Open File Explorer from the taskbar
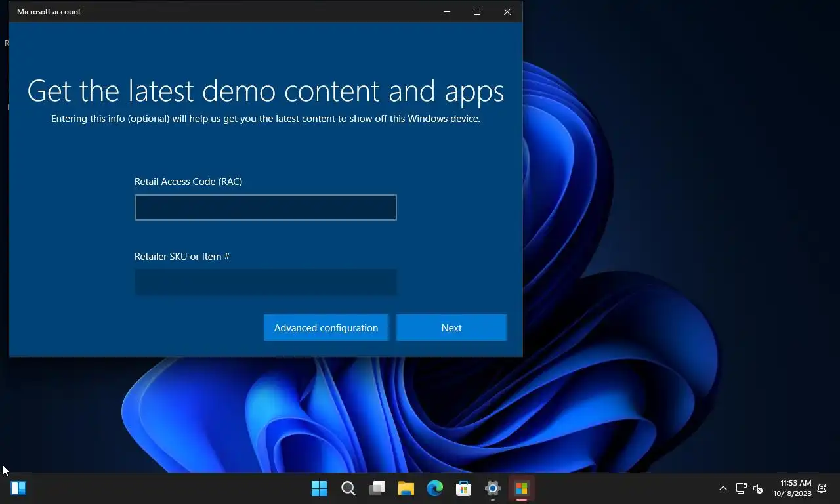The height and width of the screenshot is (504, 840). [x=406, y=488]
